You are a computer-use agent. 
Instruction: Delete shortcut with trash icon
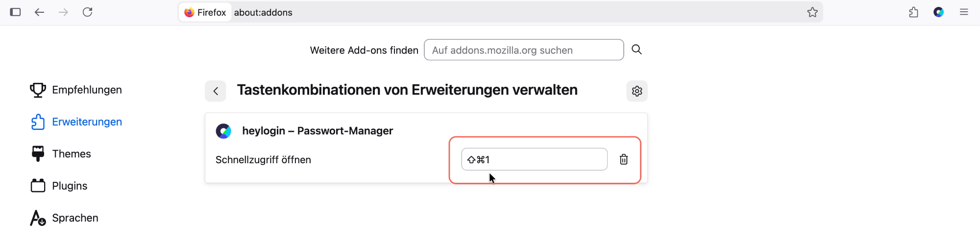tap(624, 159)
